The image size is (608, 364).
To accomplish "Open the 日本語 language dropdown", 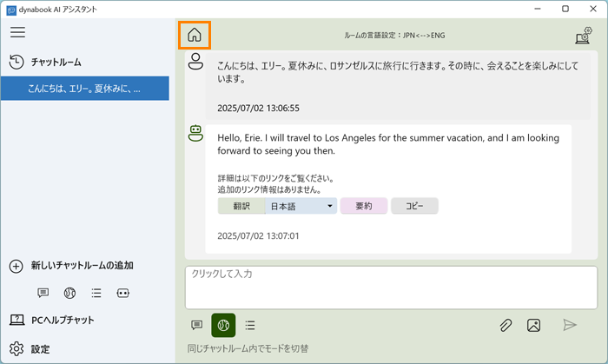I will (301, 206).
